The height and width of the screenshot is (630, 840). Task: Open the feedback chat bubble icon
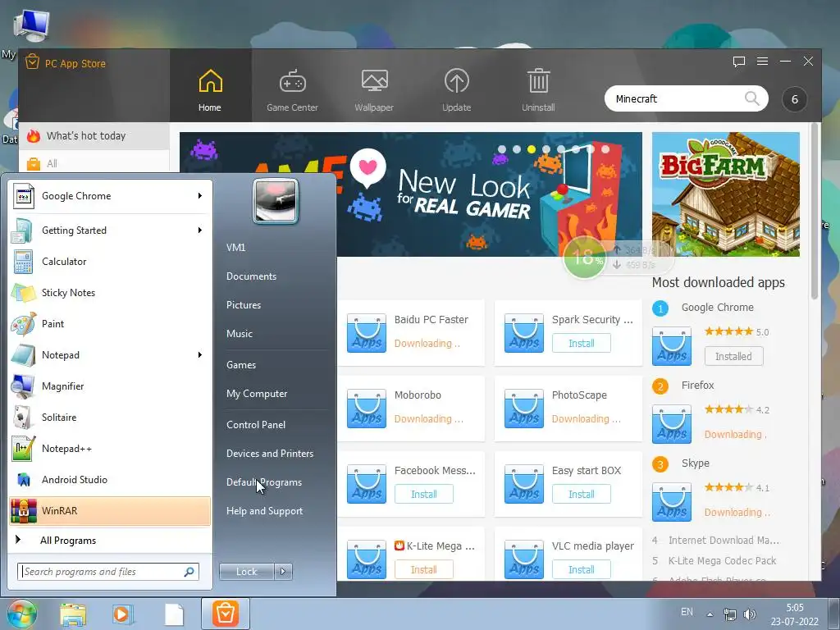[x=739, y=62]
